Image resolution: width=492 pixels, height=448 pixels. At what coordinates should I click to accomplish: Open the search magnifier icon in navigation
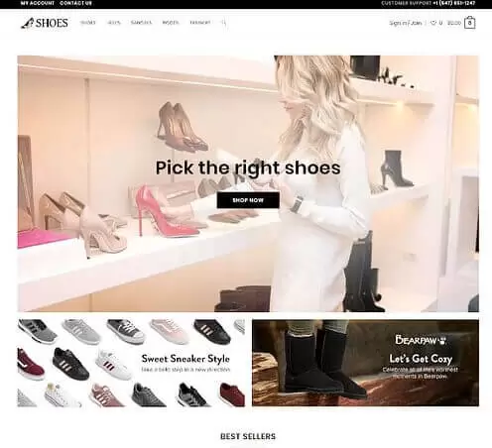tap(224, 23)
